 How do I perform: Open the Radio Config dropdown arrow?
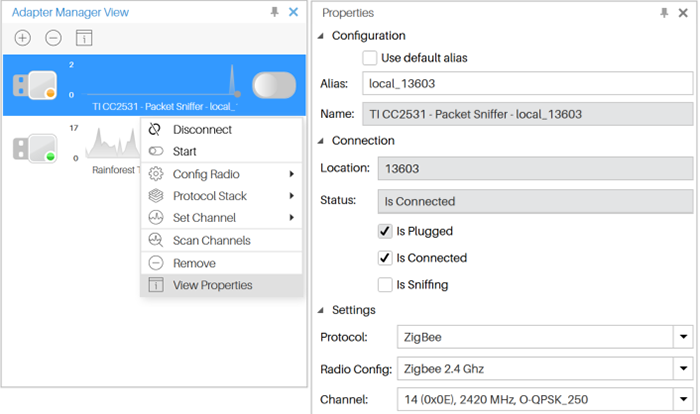683,368
